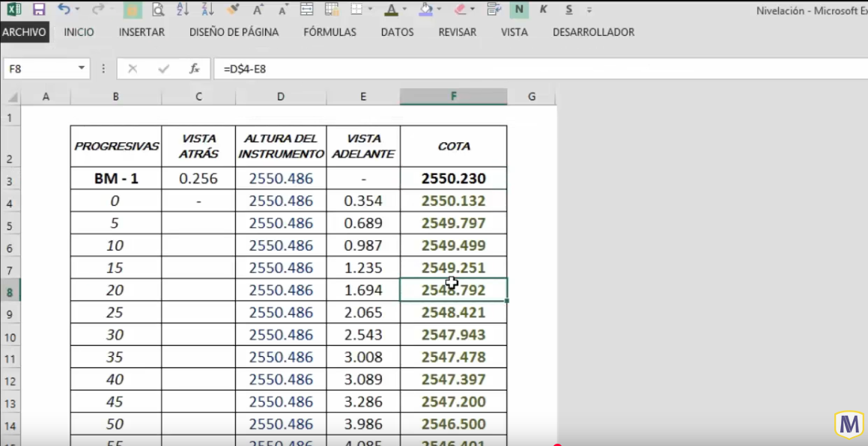Image resolution: width=868 pixels, height=446 pixels.
Task: Select the cell containing 0.256
Action: coord(198,179)
